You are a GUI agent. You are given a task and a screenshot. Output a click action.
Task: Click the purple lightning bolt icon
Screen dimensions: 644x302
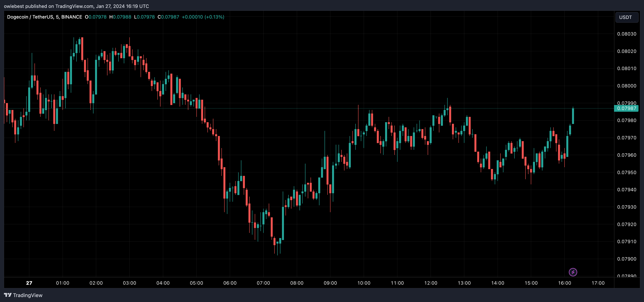pos(573,272)
